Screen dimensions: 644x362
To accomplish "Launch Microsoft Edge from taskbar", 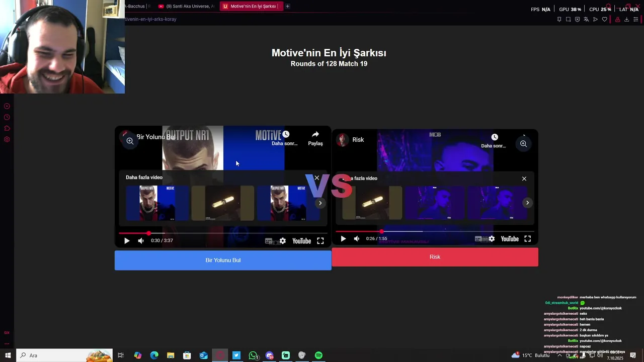I will 154,355.
